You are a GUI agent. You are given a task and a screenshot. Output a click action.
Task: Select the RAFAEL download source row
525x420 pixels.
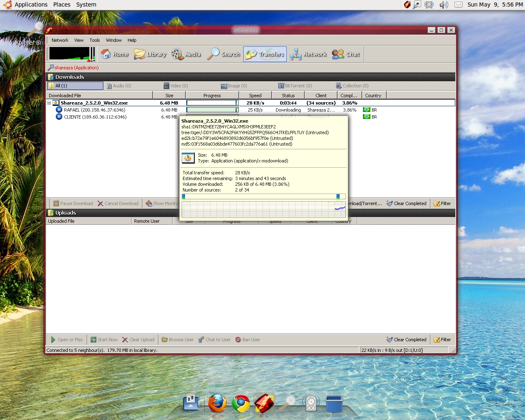point(94,110)
